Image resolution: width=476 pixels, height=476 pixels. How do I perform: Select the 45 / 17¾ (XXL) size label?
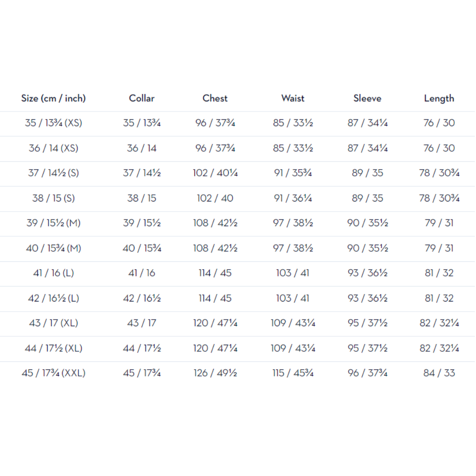[53, 373]
